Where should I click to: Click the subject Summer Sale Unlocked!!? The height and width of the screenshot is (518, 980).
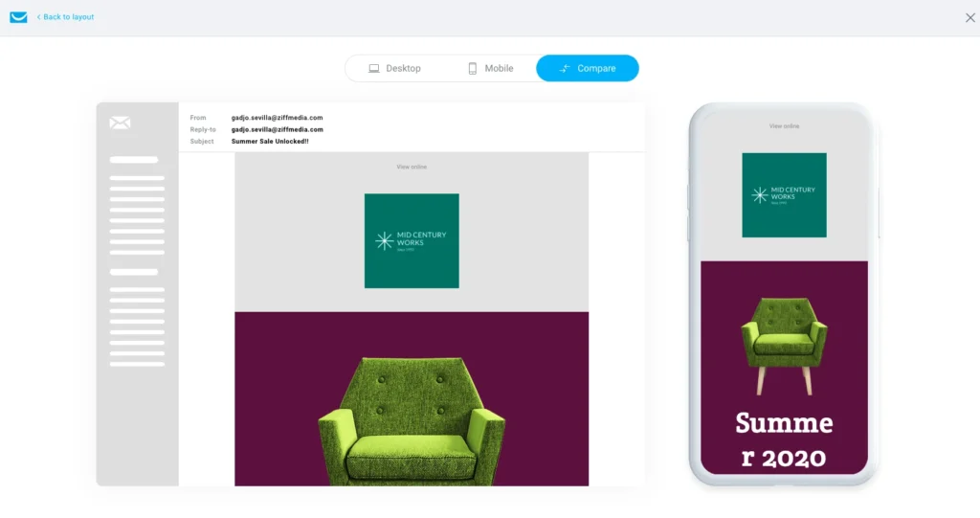click(270, 142)
